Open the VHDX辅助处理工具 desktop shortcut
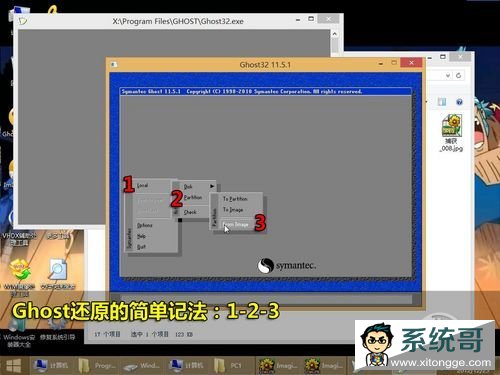Image resolution: width=500 pixels, height=375 pixels. (x=19, y=239)
